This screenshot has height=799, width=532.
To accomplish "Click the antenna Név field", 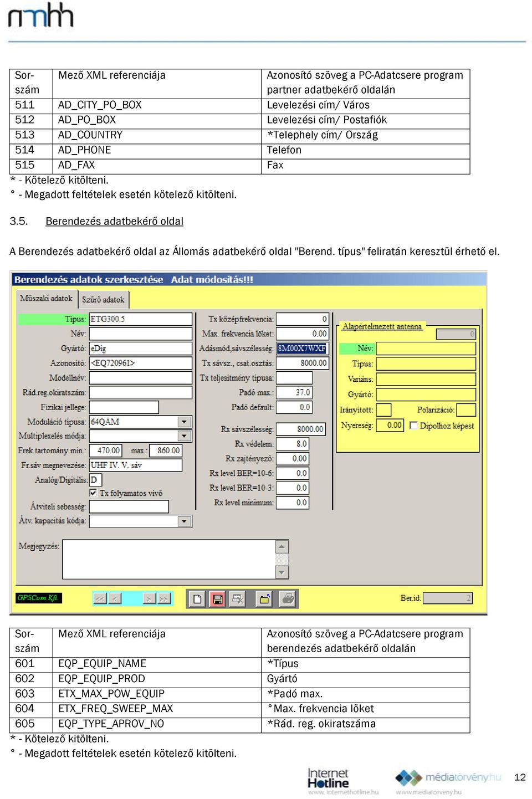I will click(426, 349).
